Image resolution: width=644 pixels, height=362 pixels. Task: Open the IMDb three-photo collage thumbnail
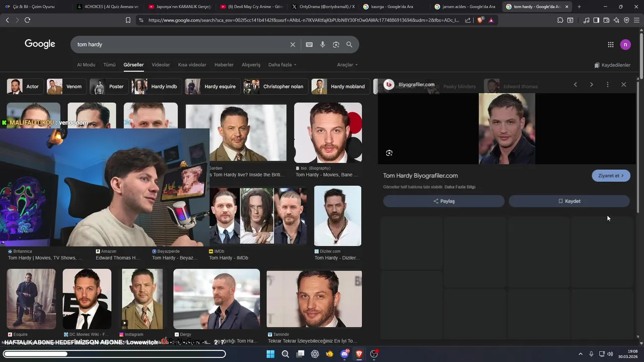click(258, 216)
